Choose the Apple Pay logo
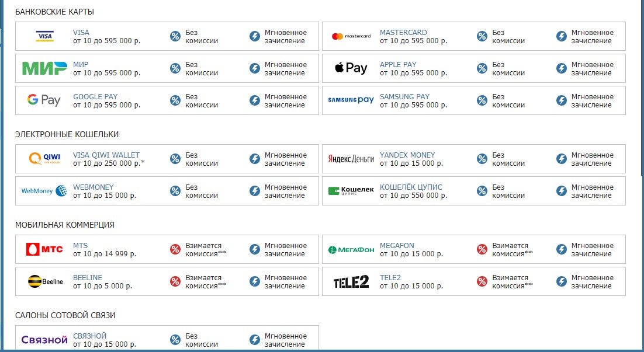644x352 pixels. (351, 68)
